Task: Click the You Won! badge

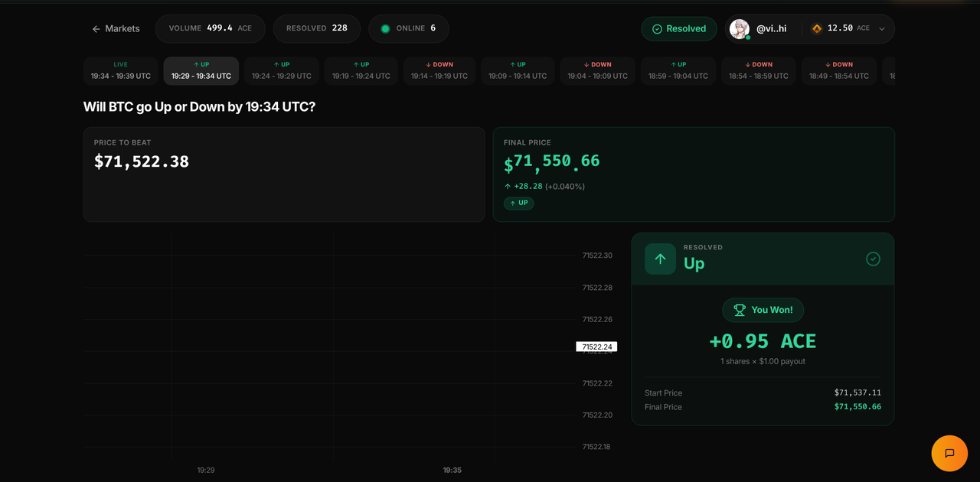Action: [x=763, y=310]
